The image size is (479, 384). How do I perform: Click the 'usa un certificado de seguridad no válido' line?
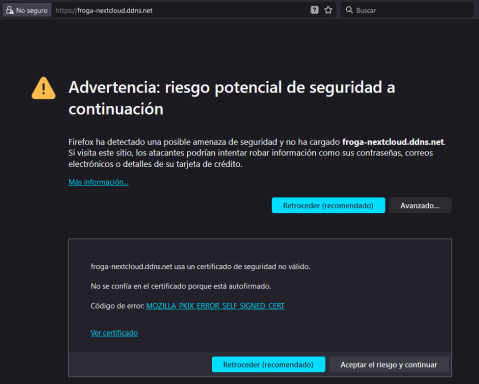tap(200, 266)
